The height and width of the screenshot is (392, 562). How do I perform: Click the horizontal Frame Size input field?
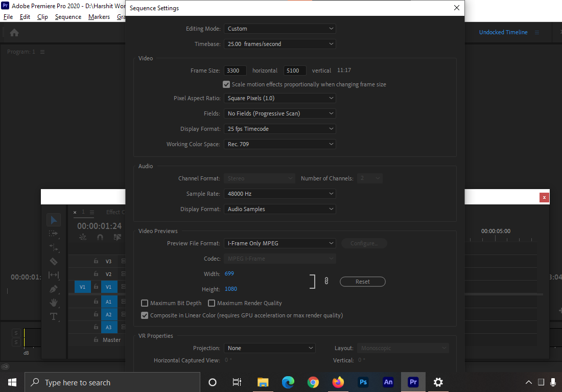point(235,70)
